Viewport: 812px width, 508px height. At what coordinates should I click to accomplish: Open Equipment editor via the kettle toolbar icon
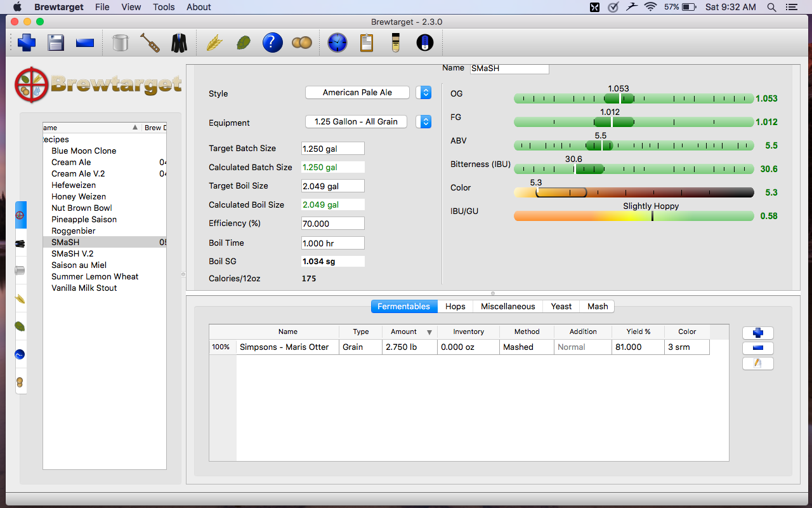point(120,43)
